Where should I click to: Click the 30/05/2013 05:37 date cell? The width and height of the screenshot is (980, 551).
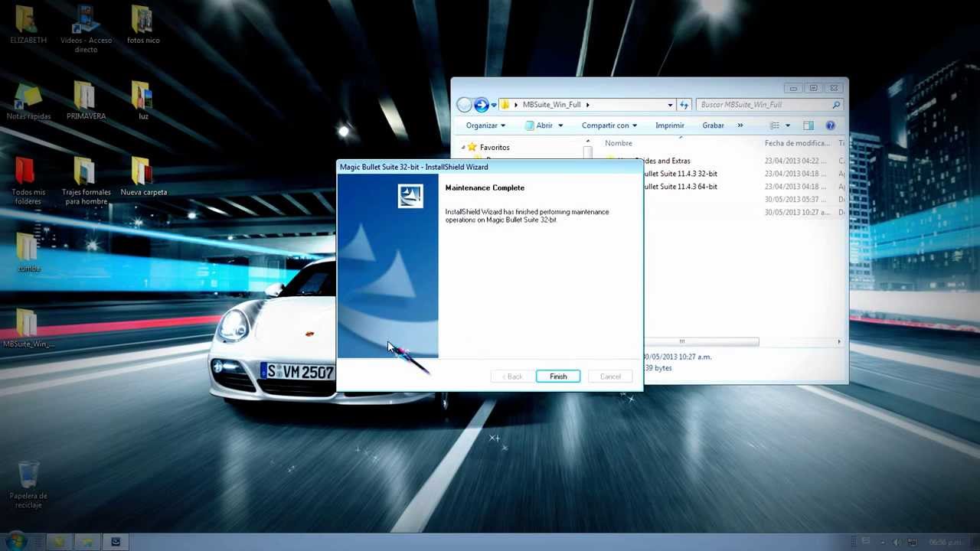point(796,200)
